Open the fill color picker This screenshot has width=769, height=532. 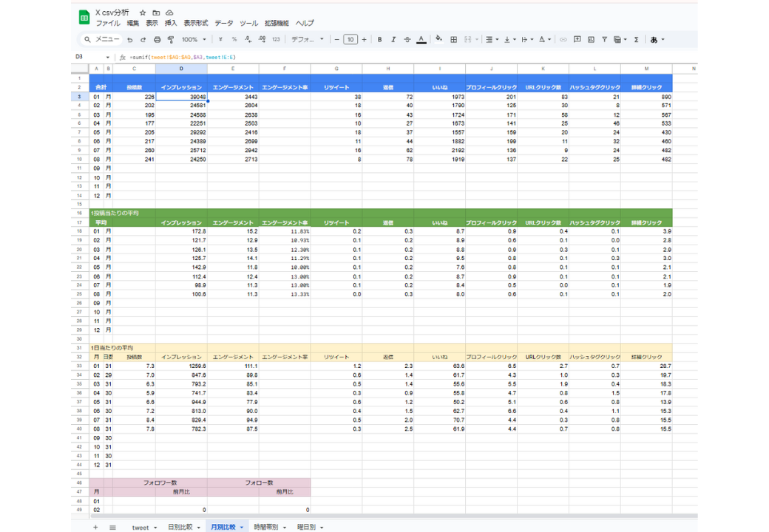(x=438, y=40)
